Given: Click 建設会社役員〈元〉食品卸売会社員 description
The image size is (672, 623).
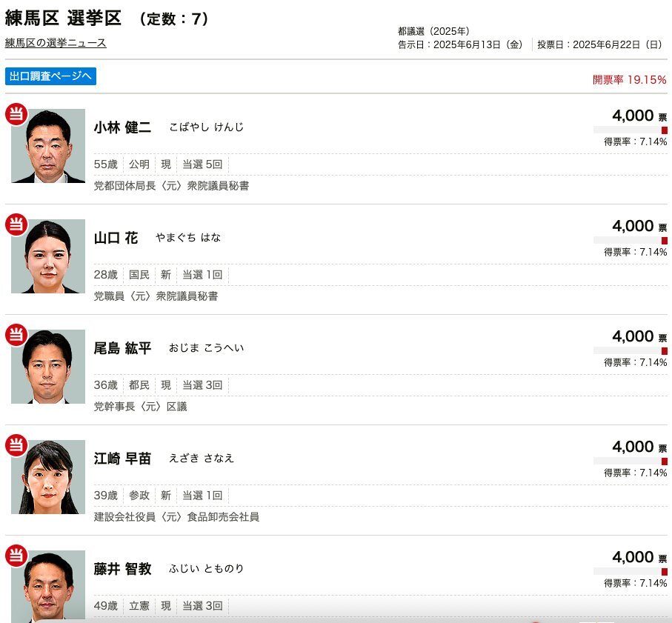Looking at the screenshot, I should tap(176, 517).
